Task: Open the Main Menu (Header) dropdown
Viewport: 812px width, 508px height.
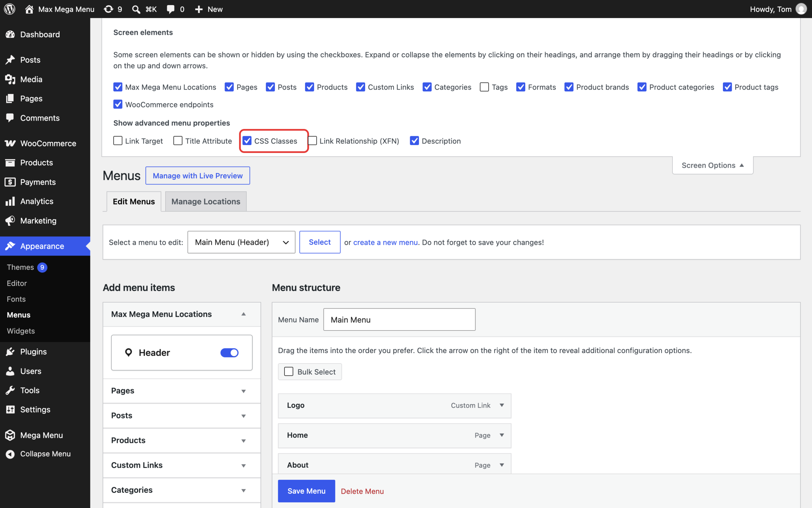Action: (x=241, y=242)
